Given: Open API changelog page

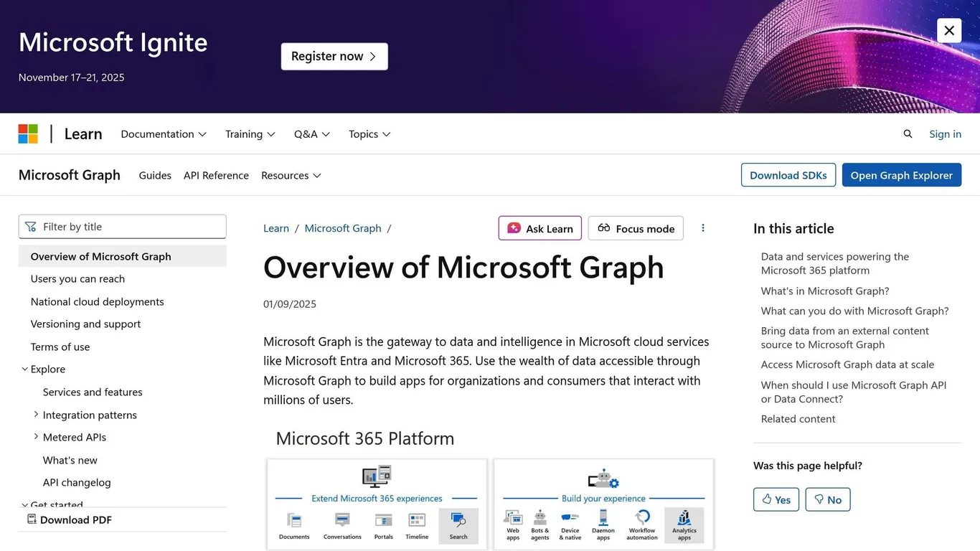Looking at the screenshot, I should tap(77, 483).
